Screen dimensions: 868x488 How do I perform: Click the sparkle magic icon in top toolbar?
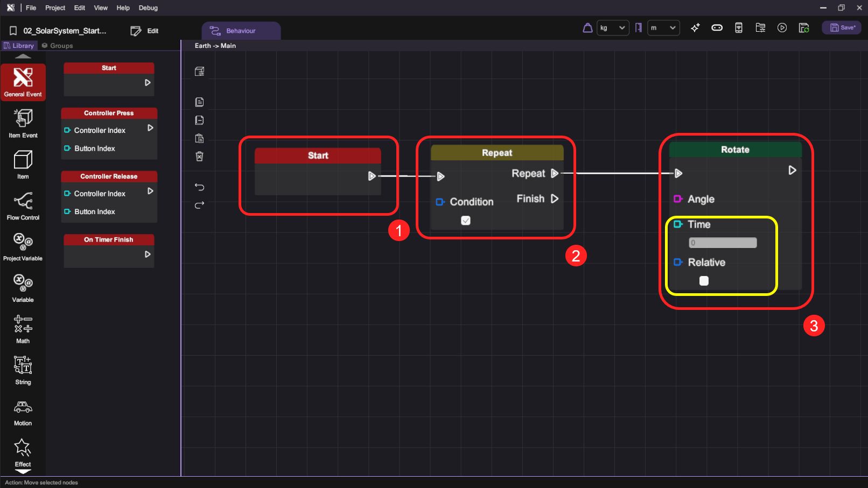695,28
